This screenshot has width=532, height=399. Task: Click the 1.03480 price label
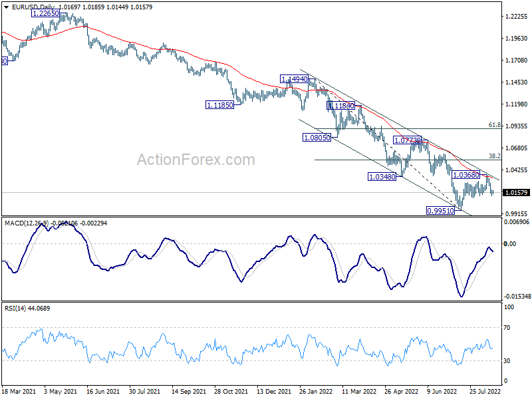tap(382, 176)
